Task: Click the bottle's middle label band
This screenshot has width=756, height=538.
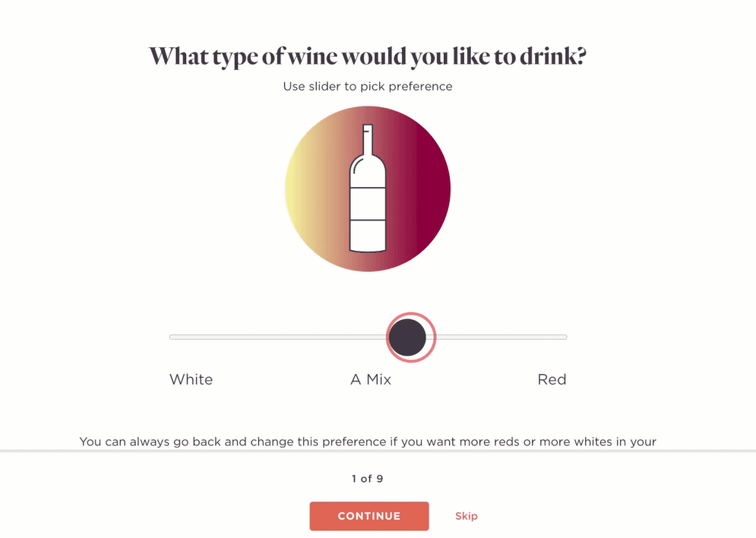Action: 368,204
